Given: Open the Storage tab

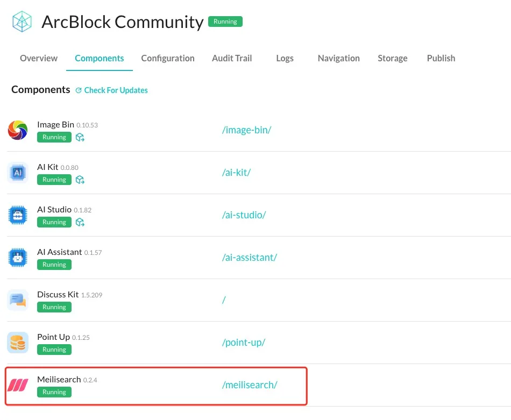Looking at the screenshot, I should pos(392,58).
